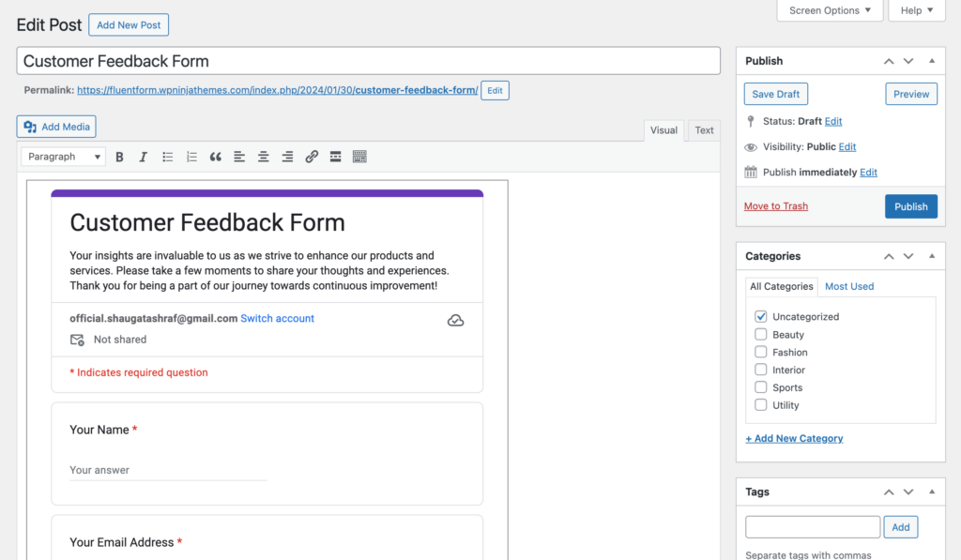Screen dimensions: 961x560
Task: Toggle italic formatting in editor toolbar
Action: 143,157
